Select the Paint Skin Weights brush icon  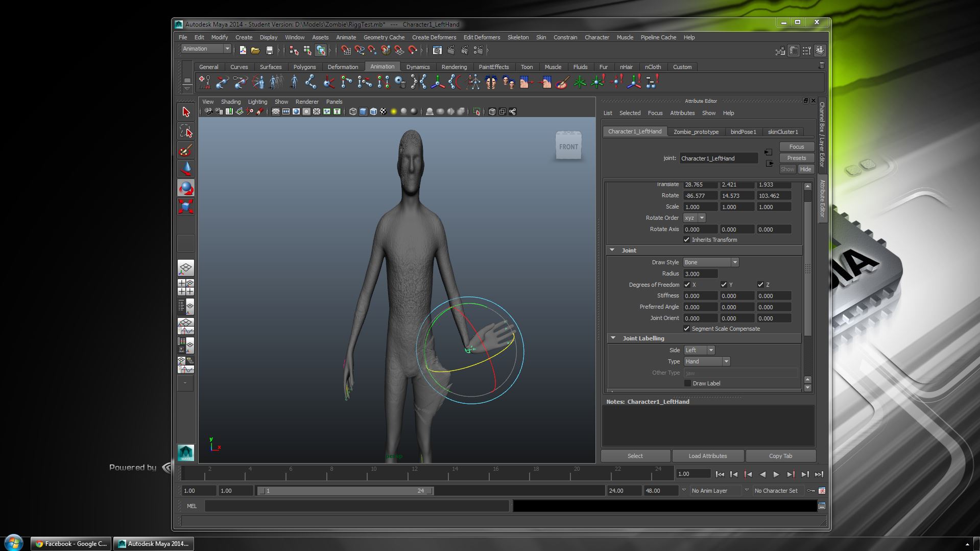tap(561, 82)
